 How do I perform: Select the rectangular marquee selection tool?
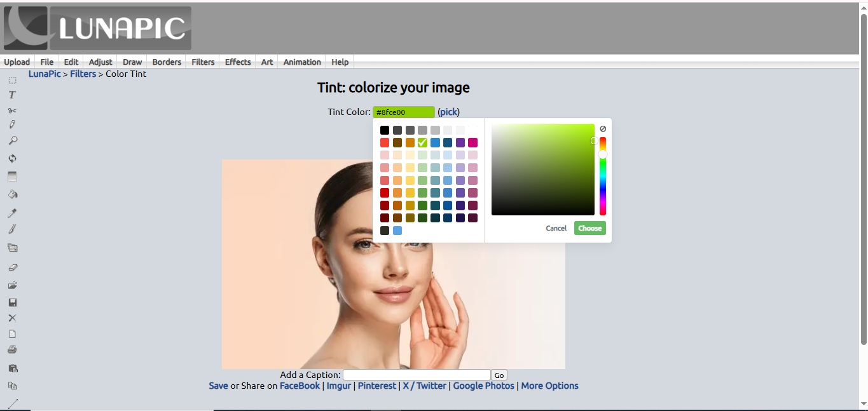coord(12,80)
